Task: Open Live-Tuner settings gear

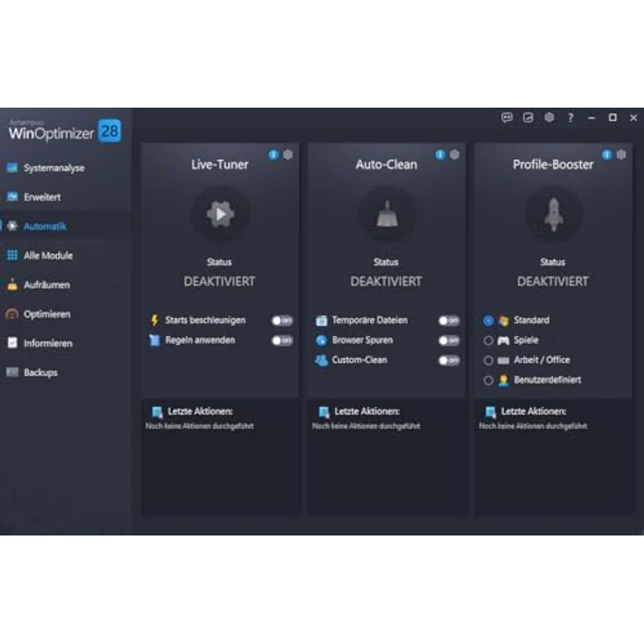Action: click(288, 155)
